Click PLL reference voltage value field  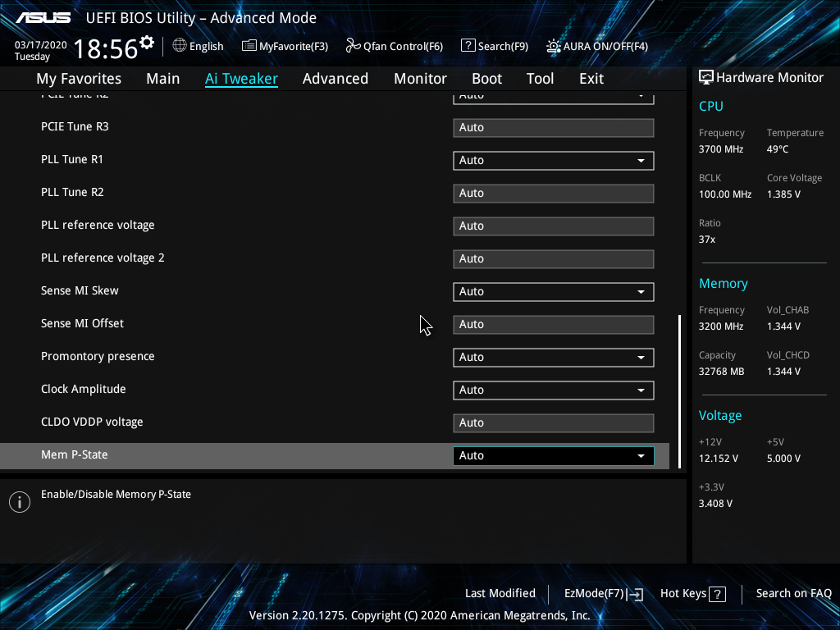click(x=554, y=226)
